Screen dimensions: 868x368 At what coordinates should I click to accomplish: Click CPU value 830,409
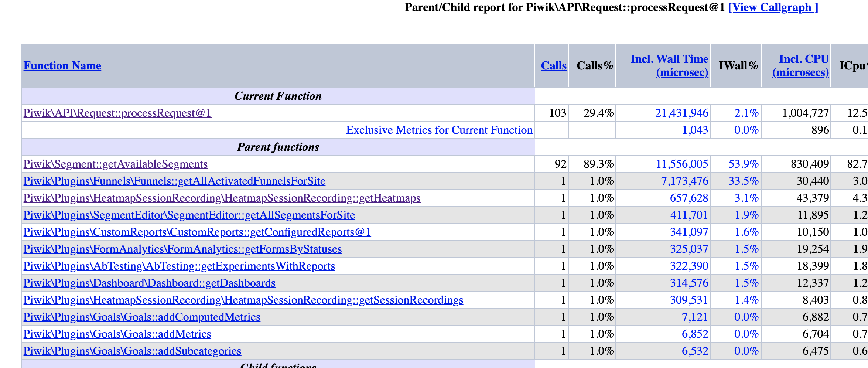(810, 164)
